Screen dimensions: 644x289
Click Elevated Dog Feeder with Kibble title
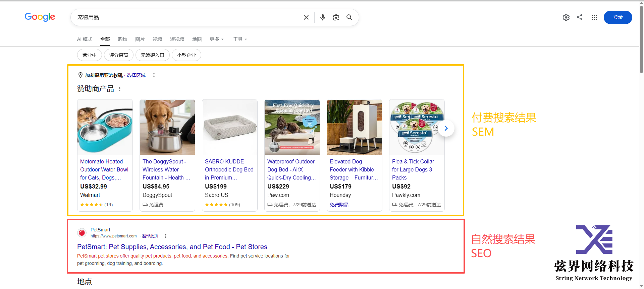pos(354,169)
